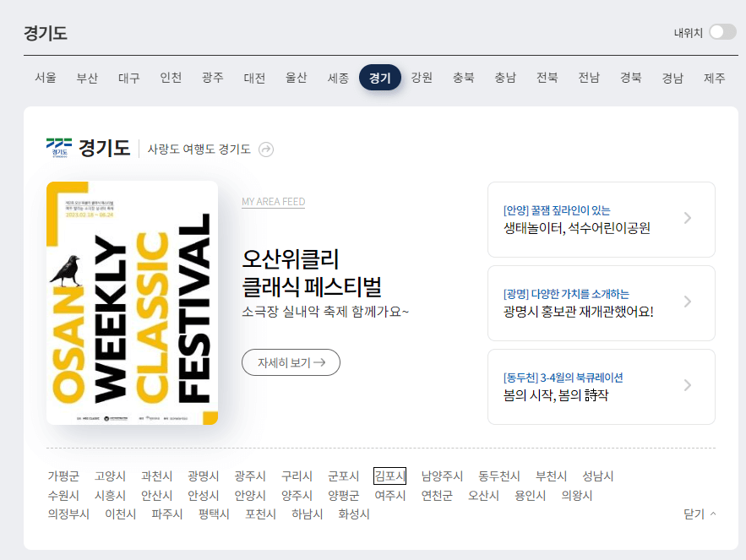Switch to the 제주 region tab
This screenshot has width=746, height=560.
pos(714,76)
